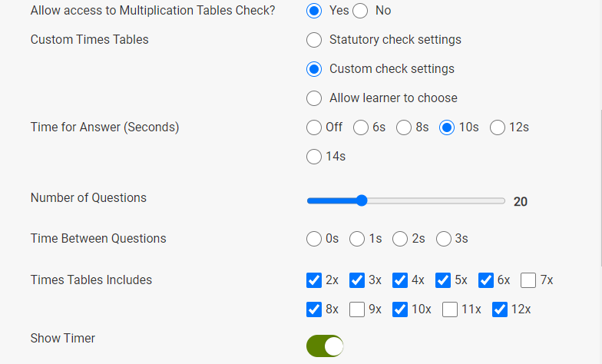Uncheck the 6x times table
This screenshot has width=602, height=364.
click(485, 280)
